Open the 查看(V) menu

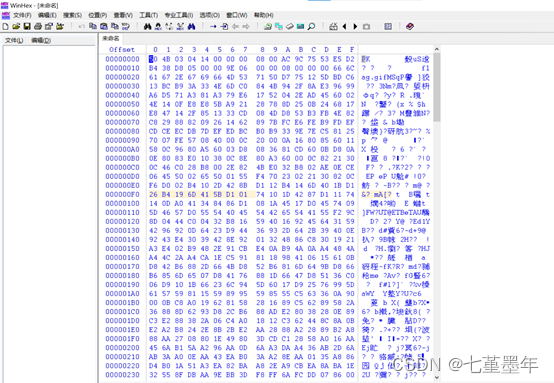click(123, 15)
